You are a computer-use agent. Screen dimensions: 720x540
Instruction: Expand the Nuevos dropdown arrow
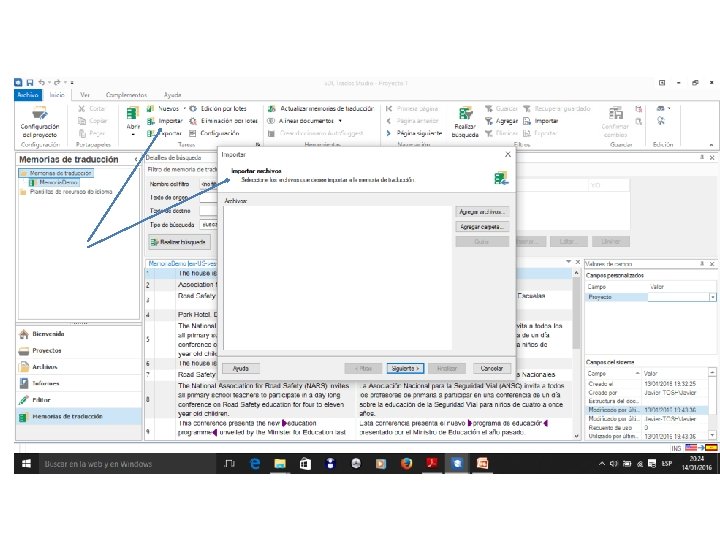[x=185, y=109]
